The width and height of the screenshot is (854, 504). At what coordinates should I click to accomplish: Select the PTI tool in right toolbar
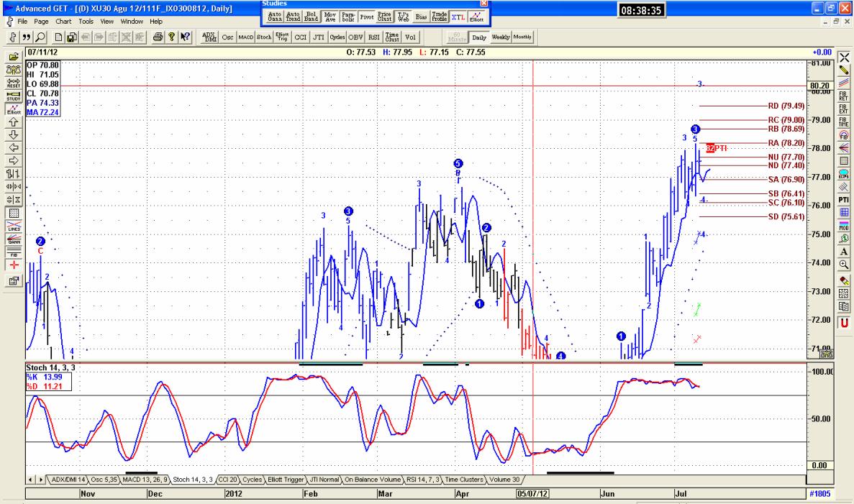tap(843, 200)
